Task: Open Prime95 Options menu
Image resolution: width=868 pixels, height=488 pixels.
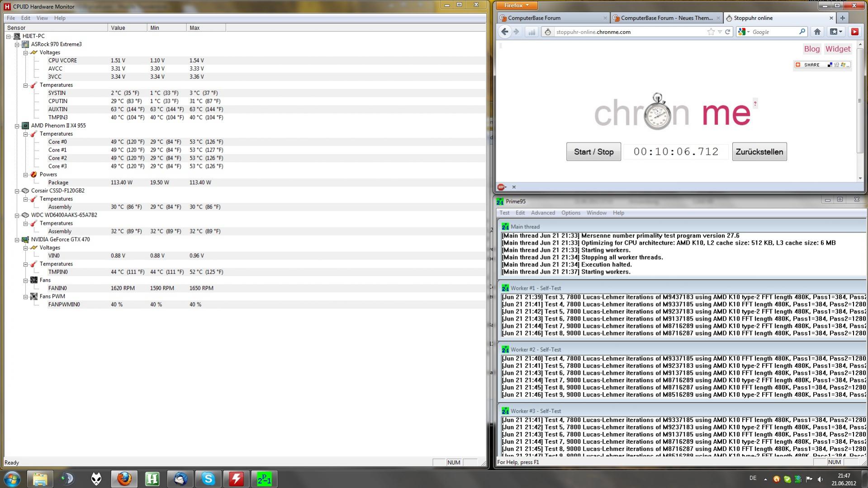Action: click(571, 213)
